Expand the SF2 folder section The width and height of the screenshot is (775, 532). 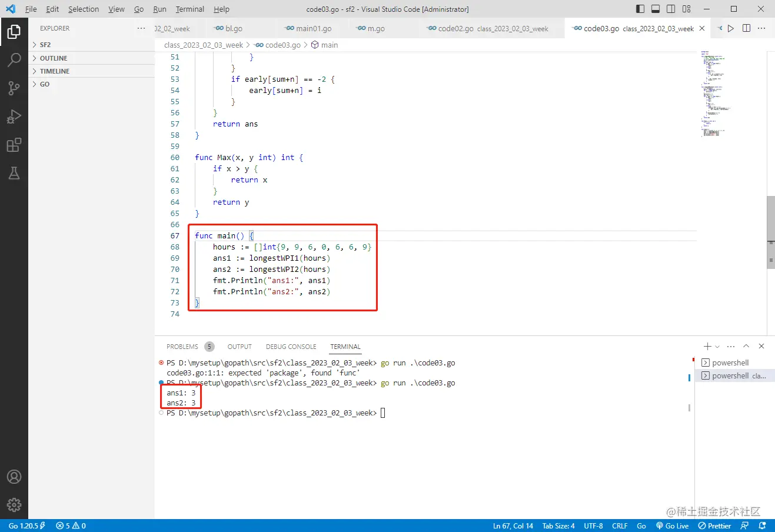point(91,45)
